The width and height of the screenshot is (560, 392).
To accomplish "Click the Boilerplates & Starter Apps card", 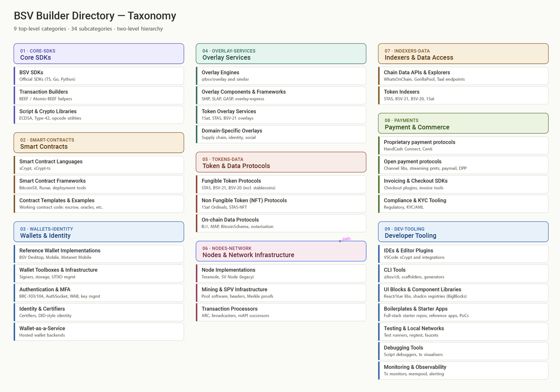I will click(463, 312).
